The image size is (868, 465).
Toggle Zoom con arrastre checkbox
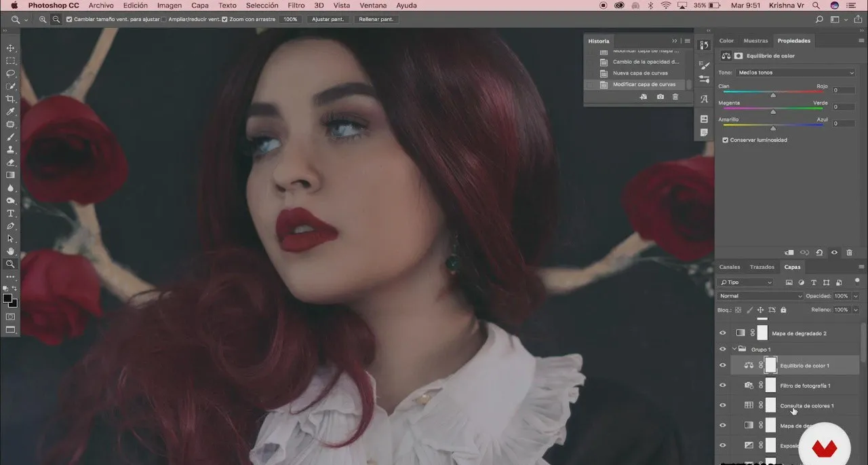[224, 19]
